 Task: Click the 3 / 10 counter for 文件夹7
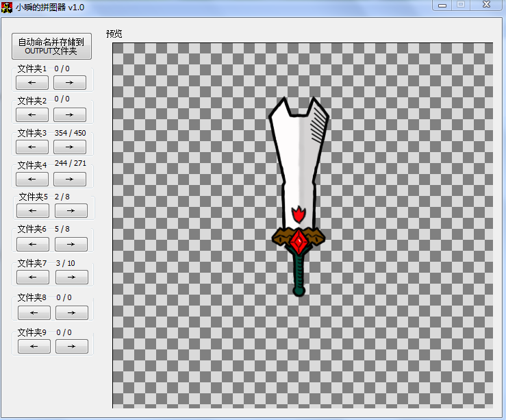pyautogui.click(x=66, y=263)
